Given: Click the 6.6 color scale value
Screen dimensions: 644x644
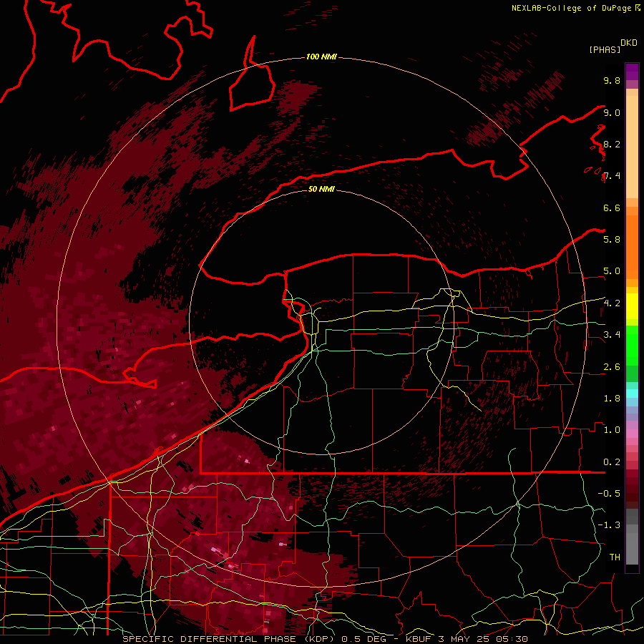Looking at the screenshot, I should [x=612, y=208].
